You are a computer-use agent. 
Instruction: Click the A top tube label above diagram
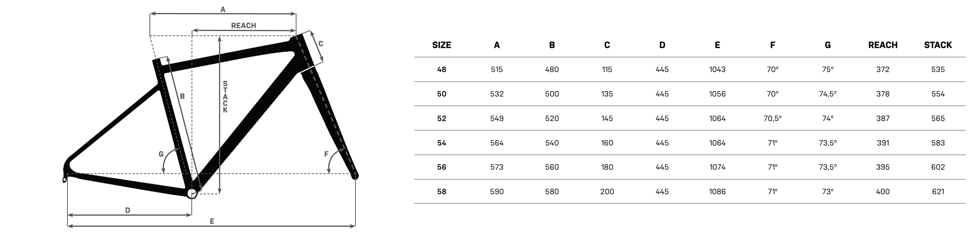[x=223, y=10]
